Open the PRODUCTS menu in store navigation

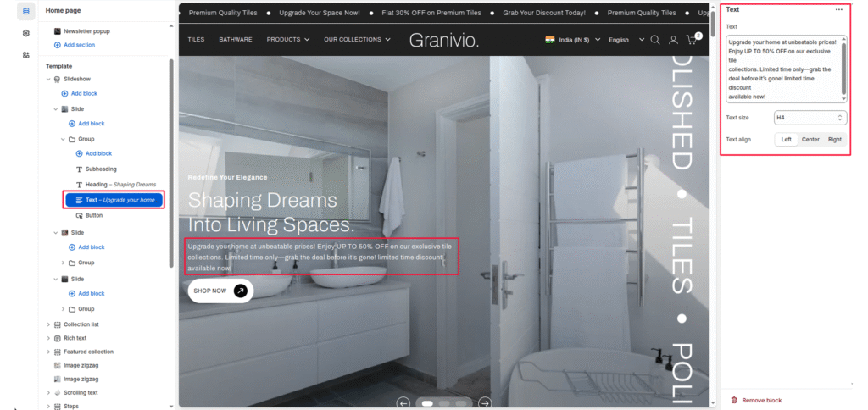287,40
